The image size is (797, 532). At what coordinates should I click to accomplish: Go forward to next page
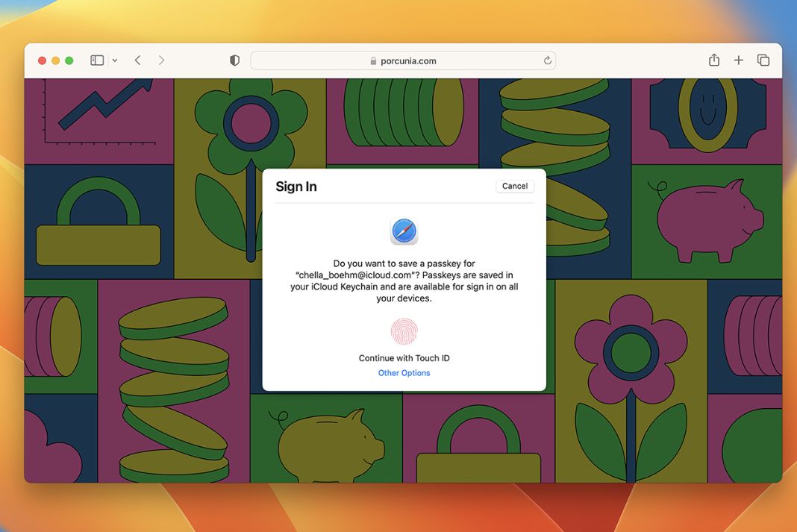point(161,60)
